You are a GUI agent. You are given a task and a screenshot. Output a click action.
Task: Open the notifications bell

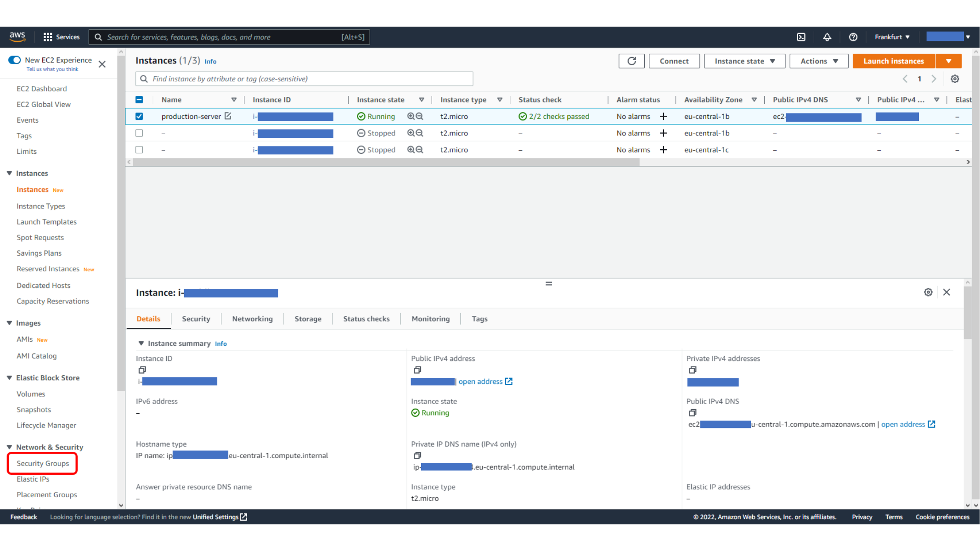pyautogui.click(x=827, y=37)
